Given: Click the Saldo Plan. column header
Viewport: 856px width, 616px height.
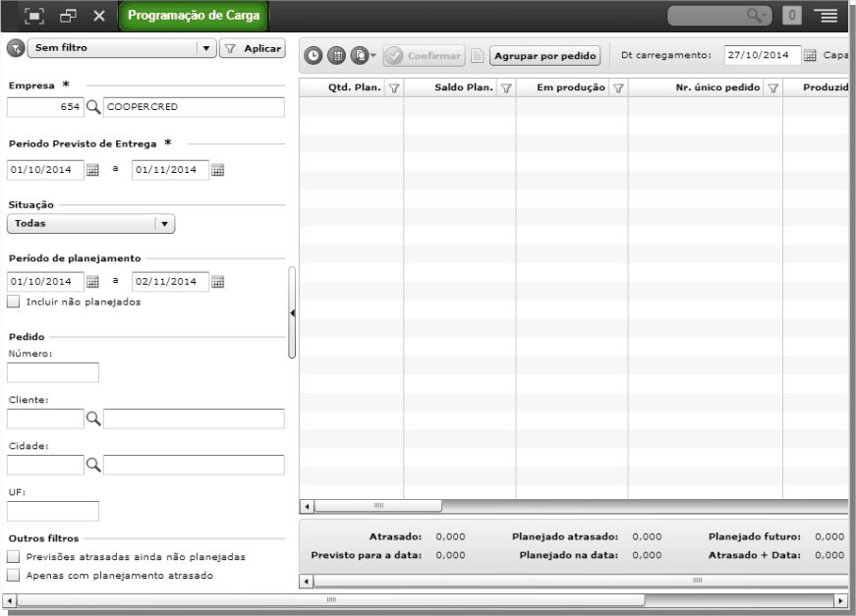Looking at the screenshot, I should 464,87.
